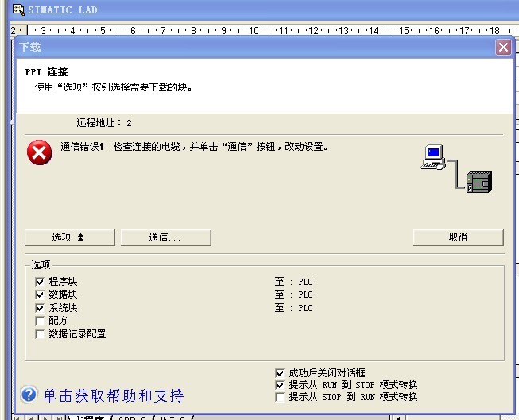Uncheck the 程序块 checkbox
519x420 pixels.
pos(40,282)
